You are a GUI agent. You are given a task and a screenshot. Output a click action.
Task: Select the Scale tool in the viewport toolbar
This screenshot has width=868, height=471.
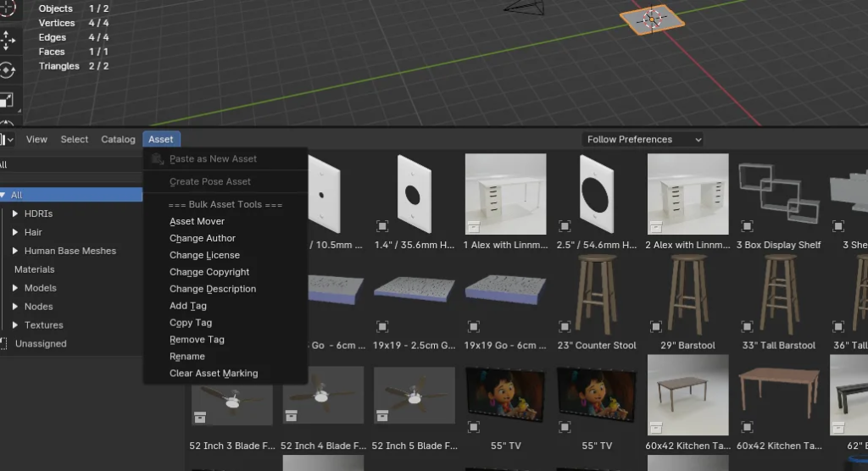click(7, 101)
